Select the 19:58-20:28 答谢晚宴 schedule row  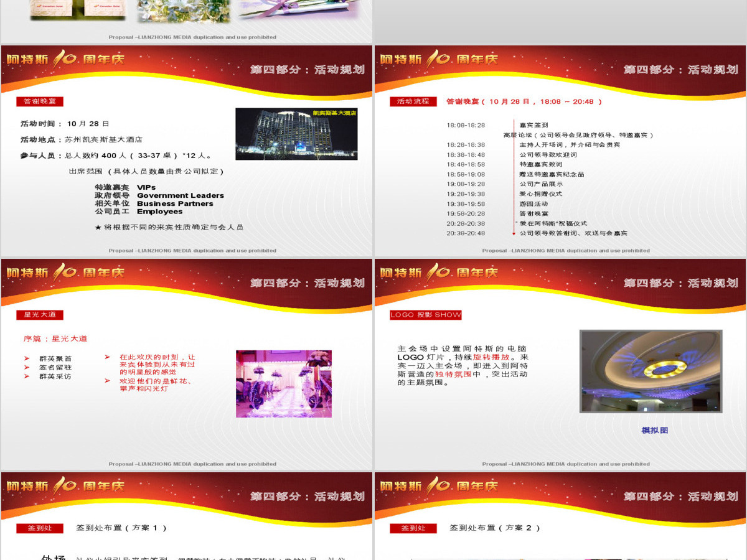(497, 213)
